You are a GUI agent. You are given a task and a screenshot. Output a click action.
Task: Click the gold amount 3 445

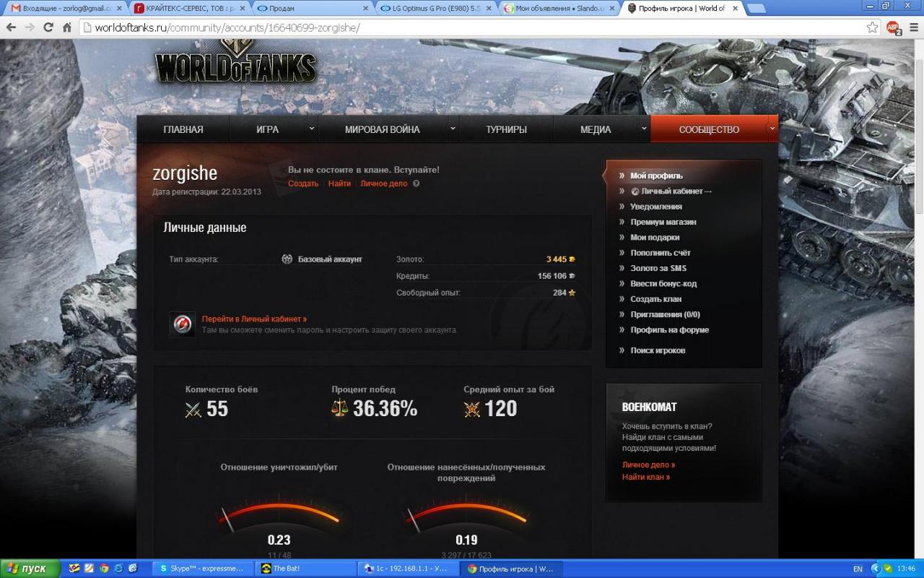[x=557, y=259]
